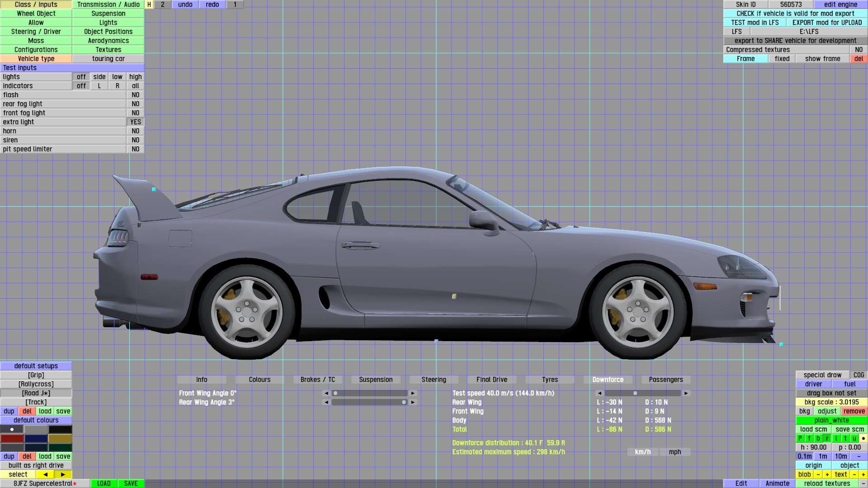
Task: Open the LFS folder path E:\LFS
Action: pos(809,32)
